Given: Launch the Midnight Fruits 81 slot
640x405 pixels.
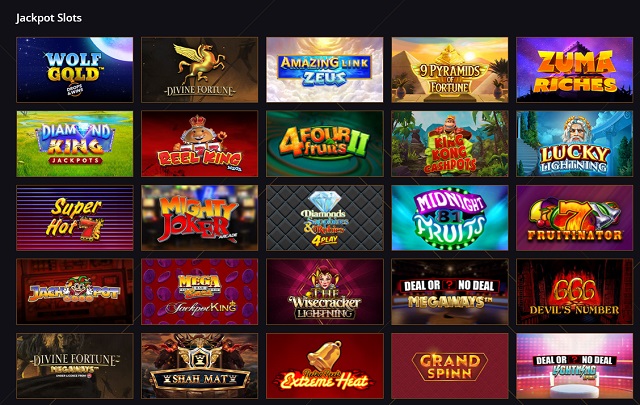Looking at the screenshot, I should 450,218.
